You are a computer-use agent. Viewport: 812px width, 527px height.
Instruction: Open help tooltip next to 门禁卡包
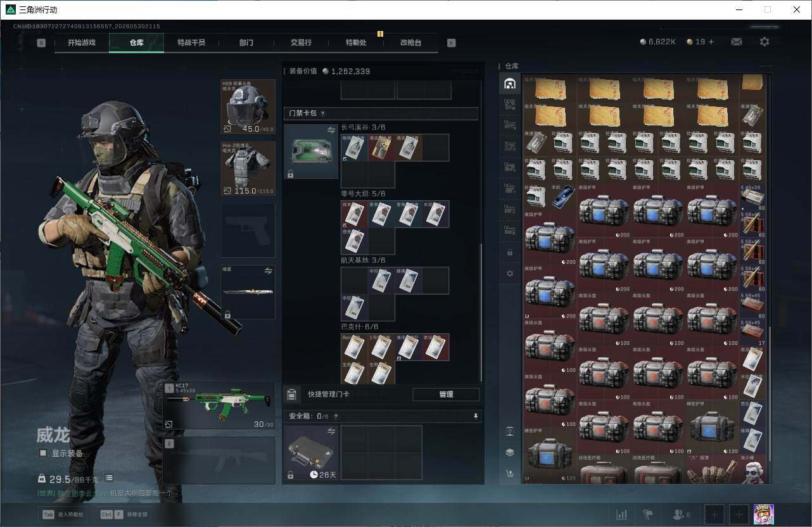tap(322, 113)
